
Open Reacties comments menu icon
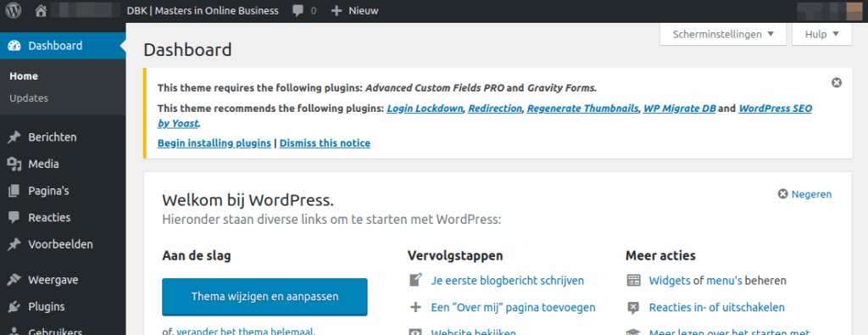[x=14, y=218]
